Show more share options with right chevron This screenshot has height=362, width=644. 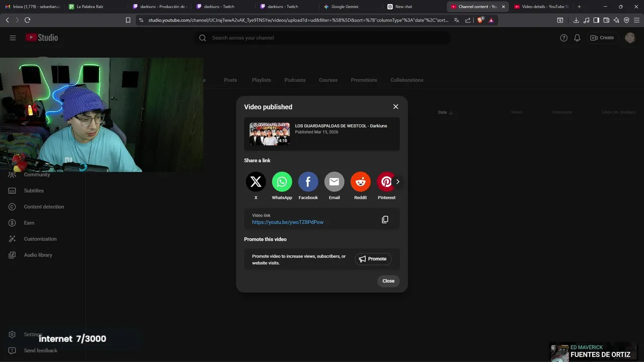[397, 182]
